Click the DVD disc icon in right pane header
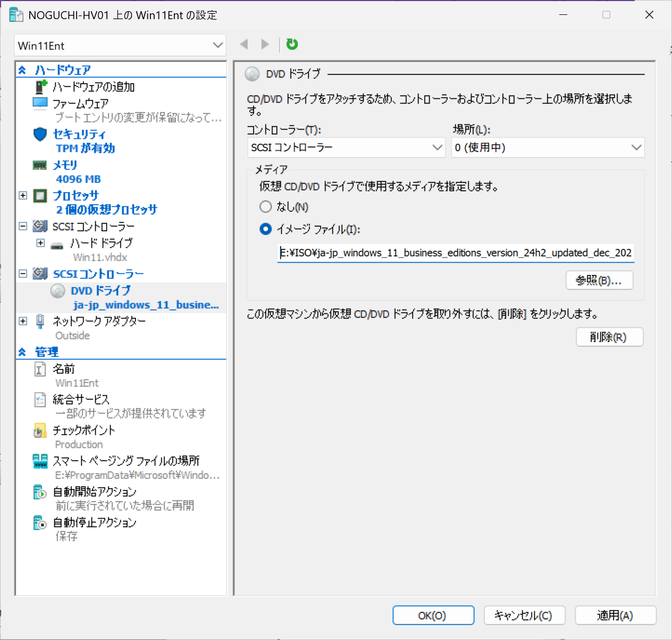The image size is (672, 640). pos(252,74)
